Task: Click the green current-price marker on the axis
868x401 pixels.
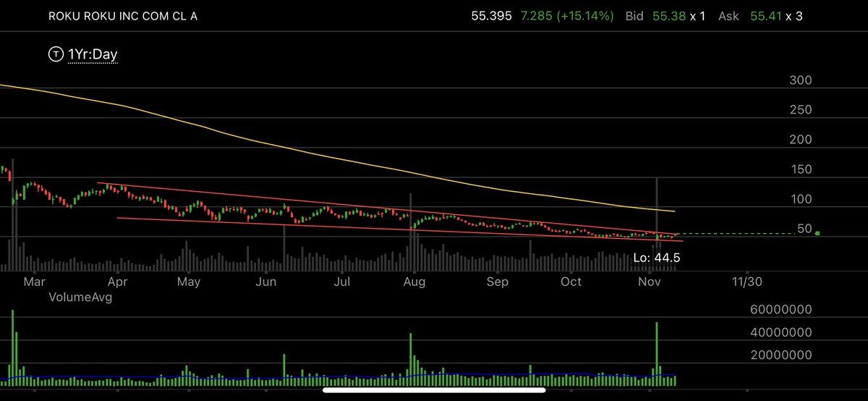Action: pyautogui.click(x=817, y=233)
